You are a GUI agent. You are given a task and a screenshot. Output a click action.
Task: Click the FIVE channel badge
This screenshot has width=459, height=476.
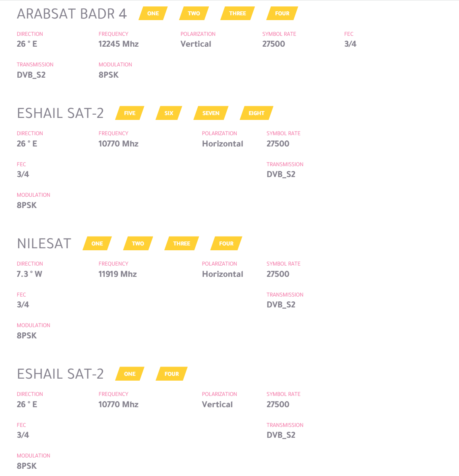(x=130, y=113)
